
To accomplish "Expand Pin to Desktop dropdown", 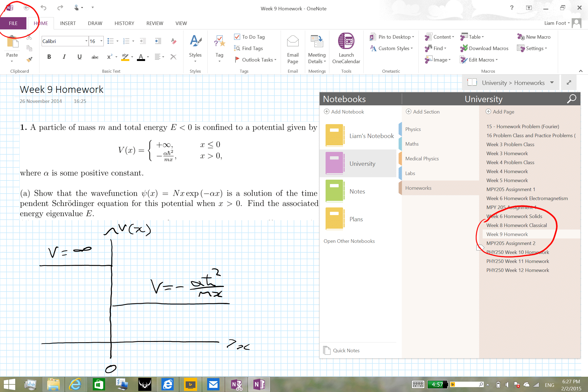I will pos(413,37).
